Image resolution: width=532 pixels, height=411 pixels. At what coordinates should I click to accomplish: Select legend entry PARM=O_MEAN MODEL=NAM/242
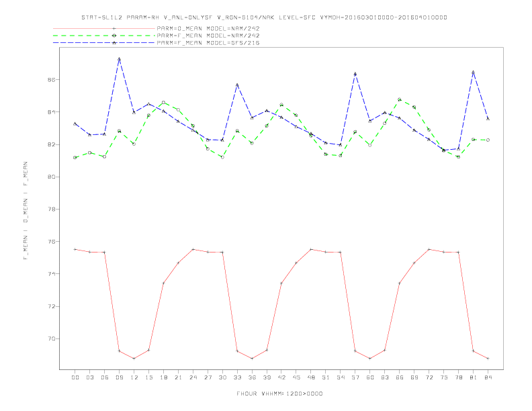click(x=208, y=28)
